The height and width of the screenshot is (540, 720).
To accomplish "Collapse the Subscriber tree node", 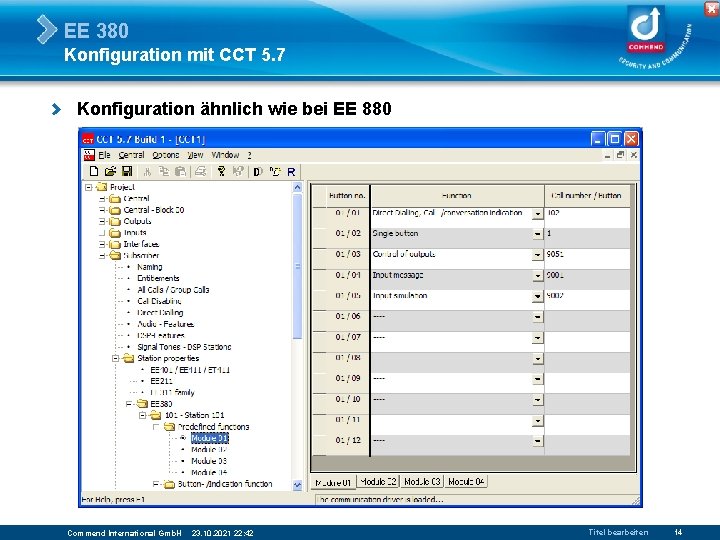I will (102, 256).
